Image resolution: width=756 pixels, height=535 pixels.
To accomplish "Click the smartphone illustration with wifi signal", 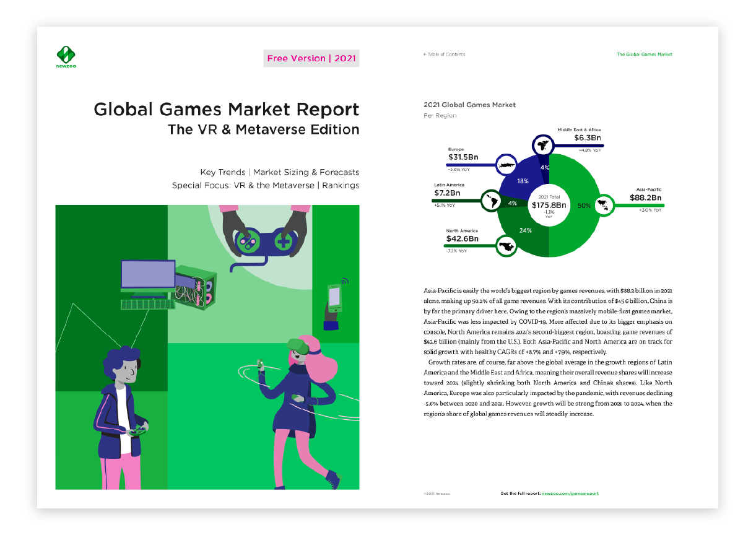I will [x=335, y=298].
